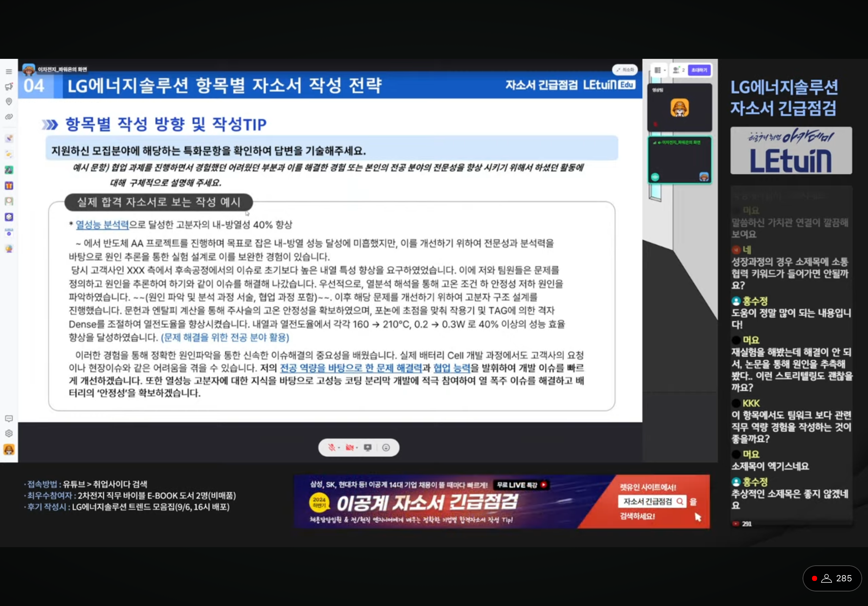Expand the video layout dropdown

pos(660,70)
